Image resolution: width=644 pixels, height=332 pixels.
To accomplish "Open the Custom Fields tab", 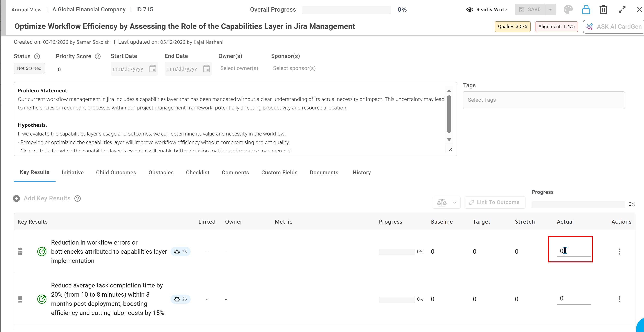I will click(x=279, y=173).
